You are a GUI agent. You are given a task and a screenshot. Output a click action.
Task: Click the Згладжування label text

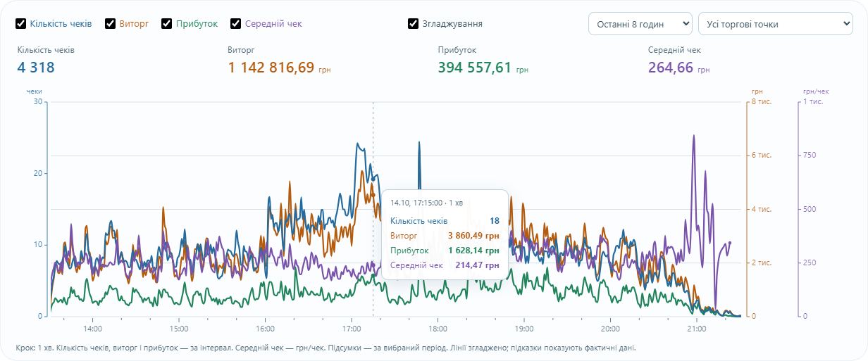point(452,24)
